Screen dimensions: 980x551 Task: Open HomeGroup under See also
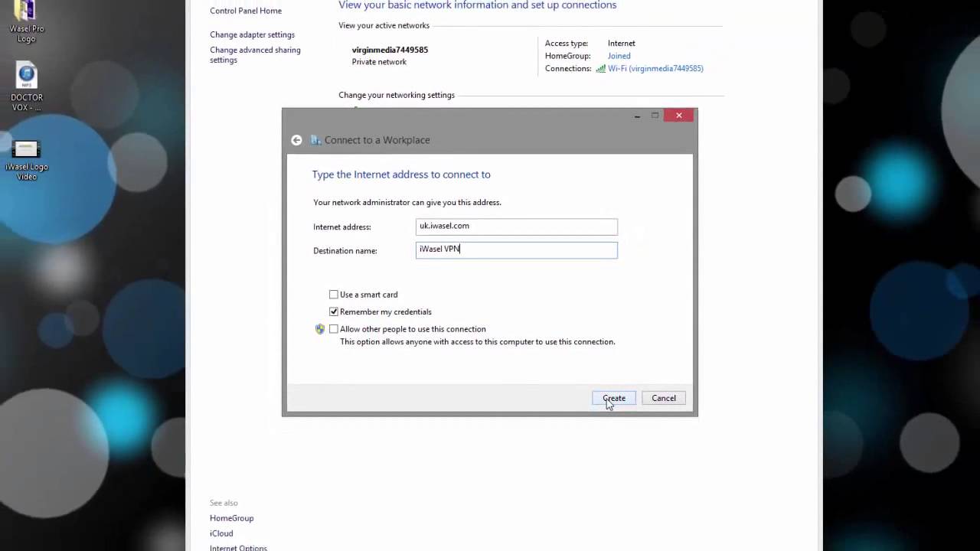pos(231,518)
